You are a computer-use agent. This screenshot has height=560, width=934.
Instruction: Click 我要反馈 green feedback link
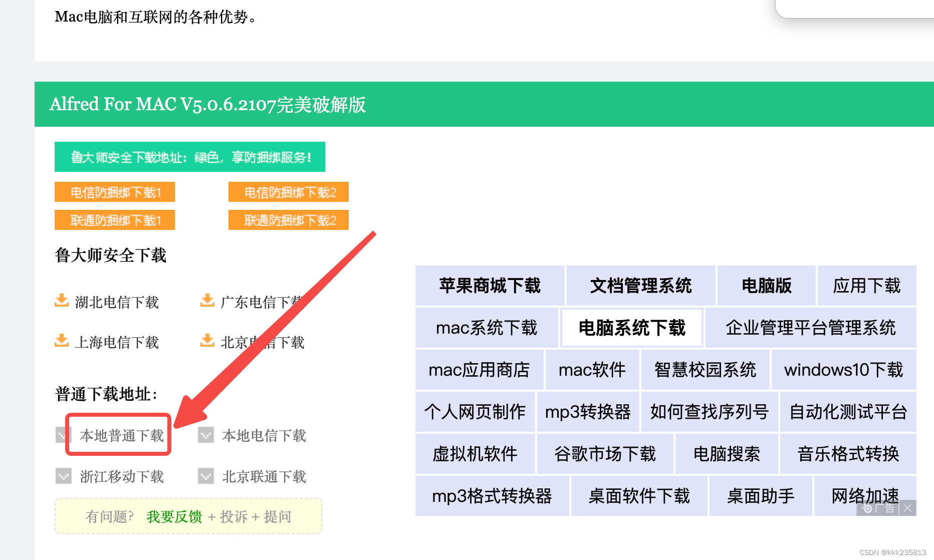[x=174, y=516]
